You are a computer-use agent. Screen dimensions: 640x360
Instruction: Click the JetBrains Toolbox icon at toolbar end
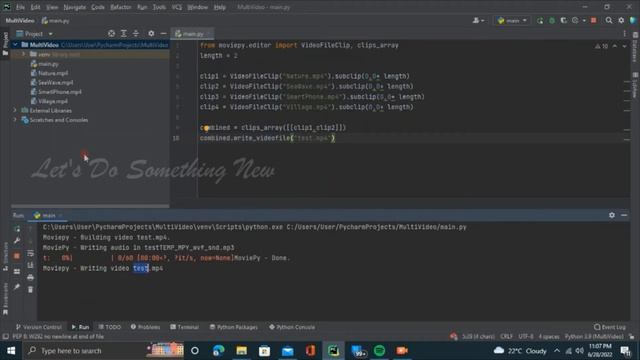633,20
